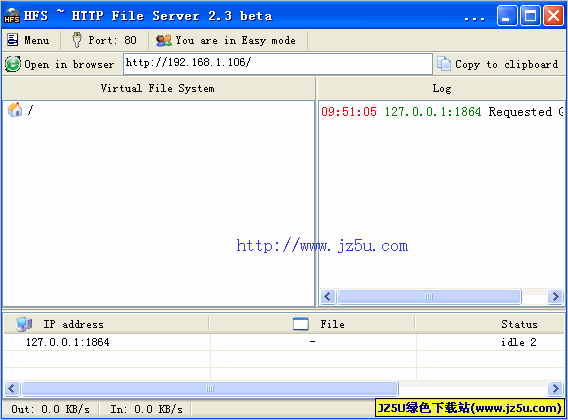Click the Virtual File System header
Viewport: 568px width, 420px height.
[x=158, y=88]
